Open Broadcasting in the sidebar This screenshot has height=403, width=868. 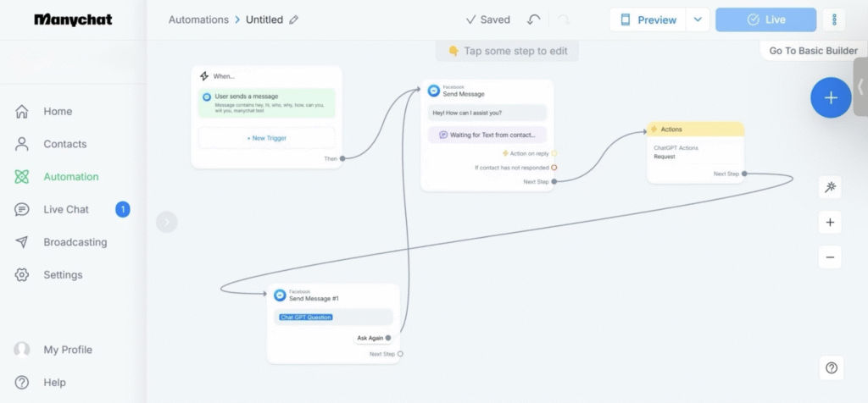[x=75, y=242]
